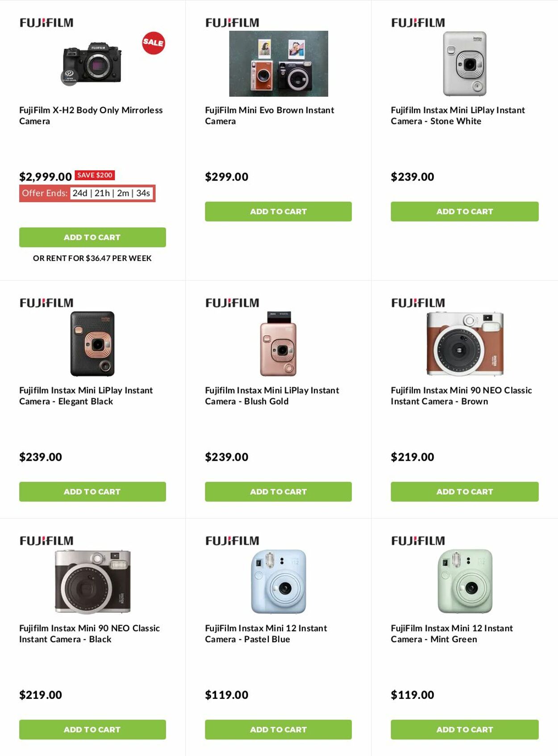Click the SAVE $200 label next to price
Viewport: 558px width, 756px height.
coord(95,175)
